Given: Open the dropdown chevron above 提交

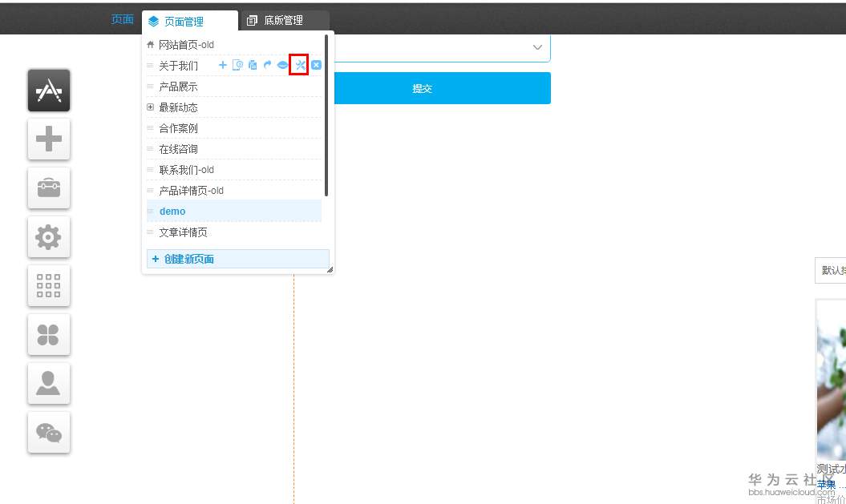Looking at the screenshot, I should point(537,47).
